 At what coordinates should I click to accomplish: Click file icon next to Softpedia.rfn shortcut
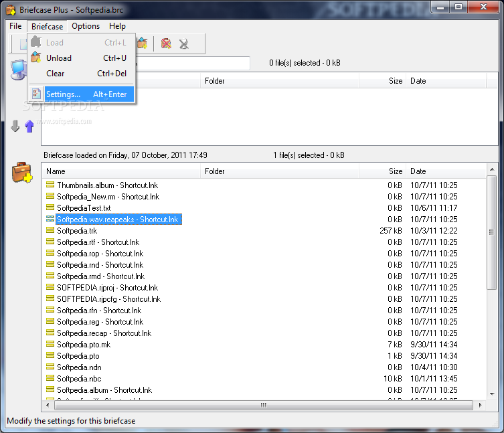(x=50, y=310)
